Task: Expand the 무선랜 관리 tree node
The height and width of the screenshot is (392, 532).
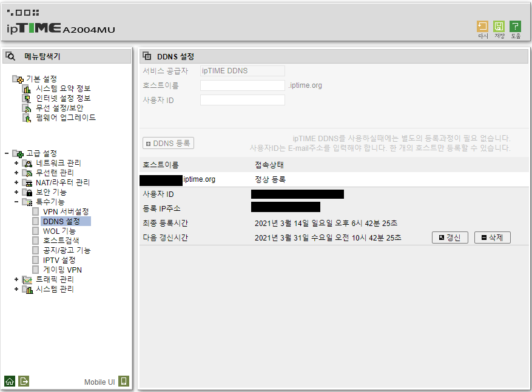Action: pos(16,173)
